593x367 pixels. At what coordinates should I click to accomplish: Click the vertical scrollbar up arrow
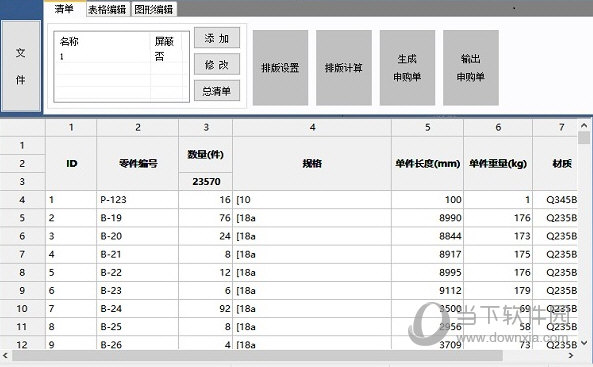pos(584,125)
